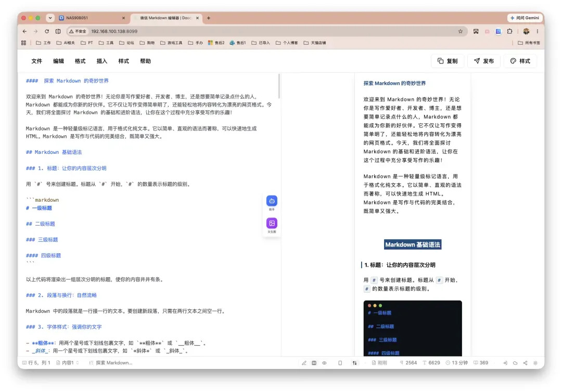Open the apps grid icon in bookmarks bar

23,43
